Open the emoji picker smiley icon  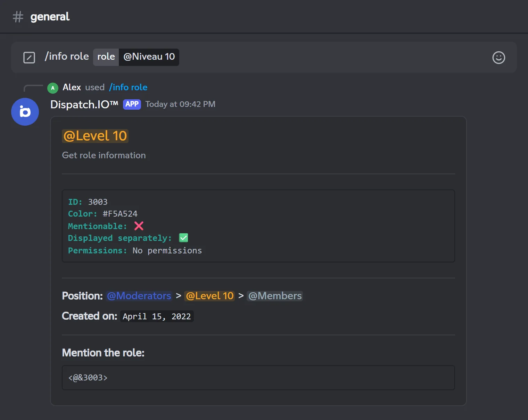[x=498, y=58]
